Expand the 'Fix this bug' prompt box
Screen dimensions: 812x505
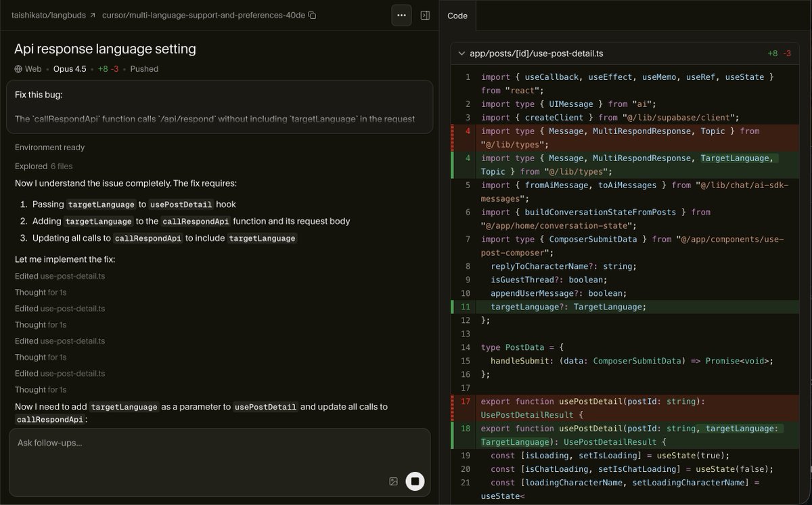219,107
